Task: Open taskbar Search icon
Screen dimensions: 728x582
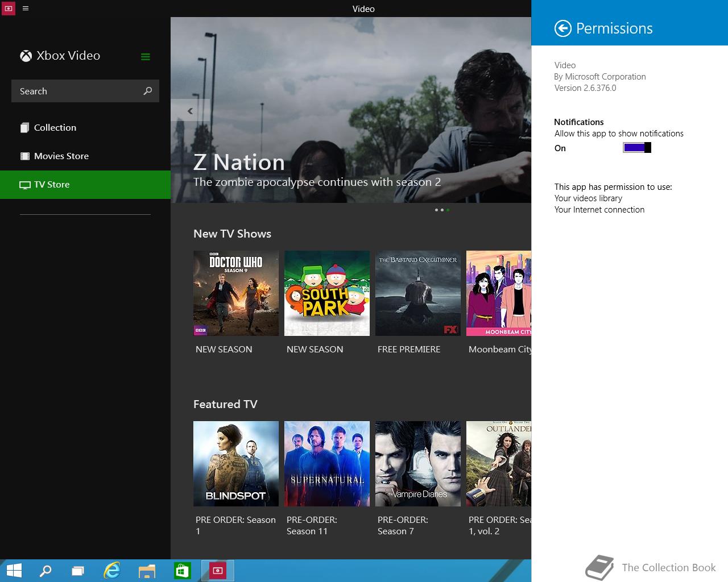Action: (x=45, y=570)
